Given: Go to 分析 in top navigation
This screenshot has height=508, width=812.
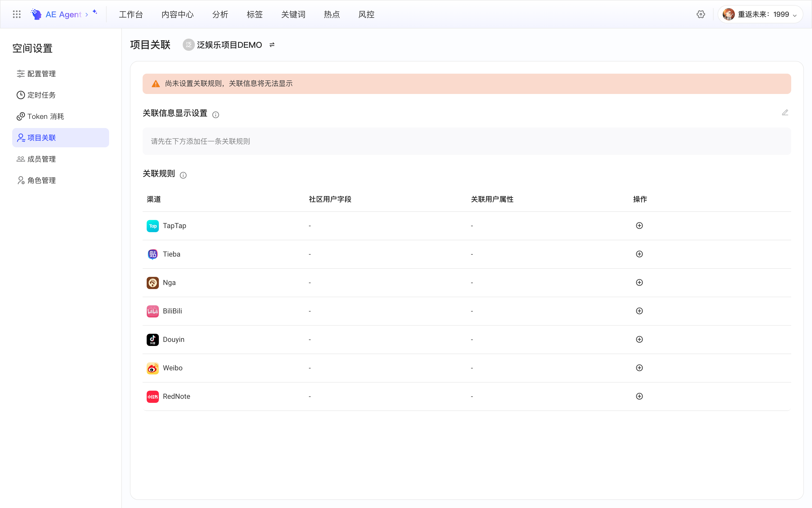Looking at the screenshot, I should 220,14.
